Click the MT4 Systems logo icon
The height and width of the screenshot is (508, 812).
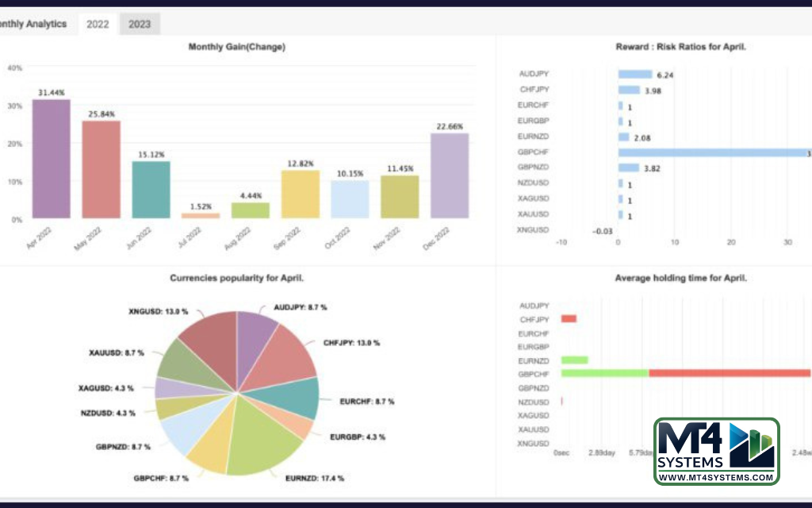coord(750,445)
